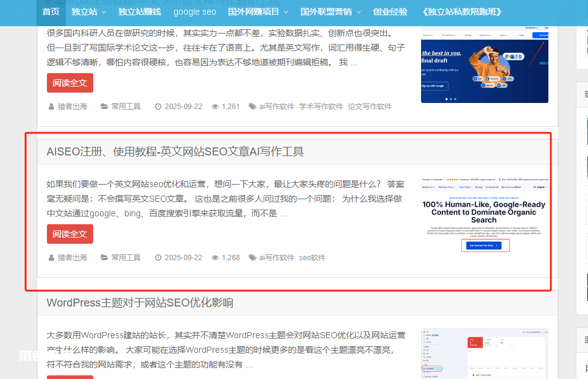
Task: Select the google seo menu item
Action: coord(194,12)
